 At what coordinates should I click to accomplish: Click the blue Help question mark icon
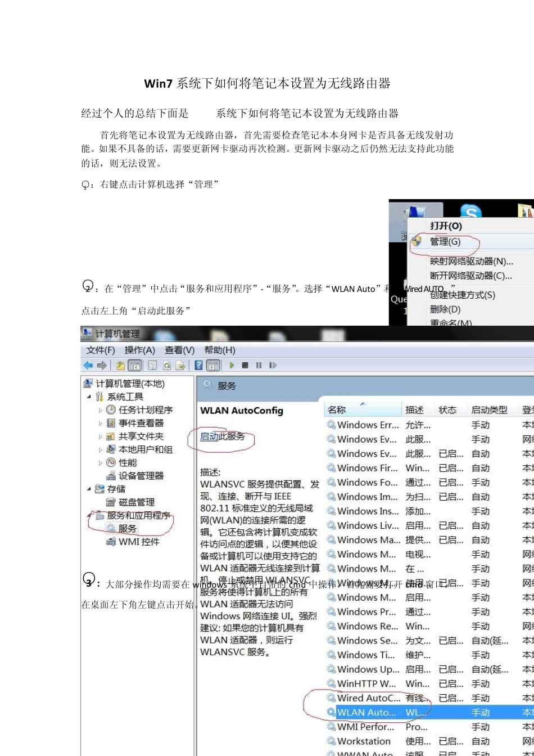tap(198, 365)
